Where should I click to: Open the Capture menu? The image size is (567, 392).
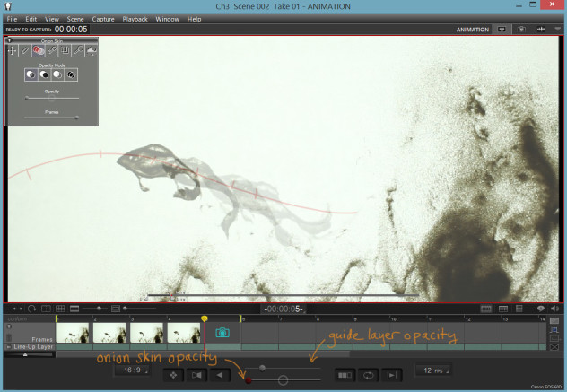click(102, 19)
